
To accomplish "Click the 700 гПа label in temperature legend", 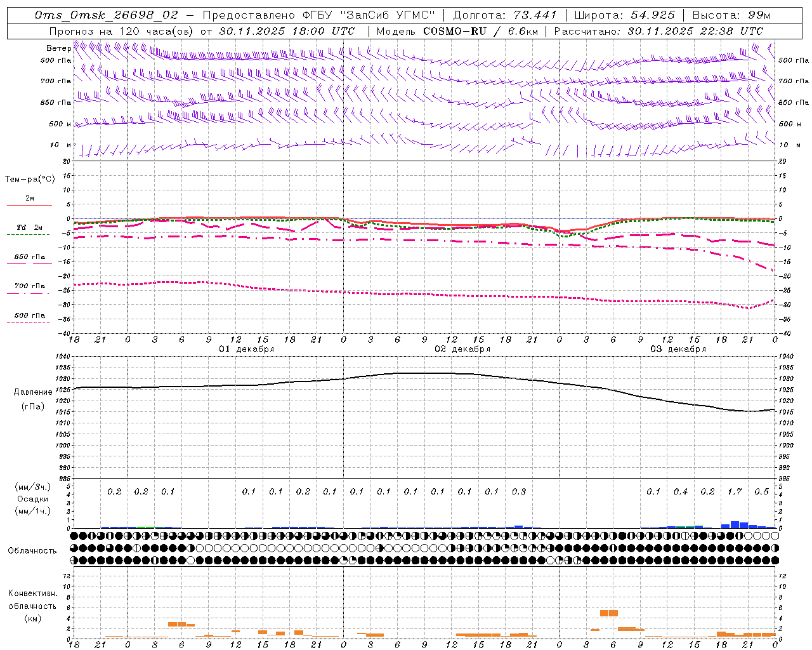I will (x=30, y=286).
